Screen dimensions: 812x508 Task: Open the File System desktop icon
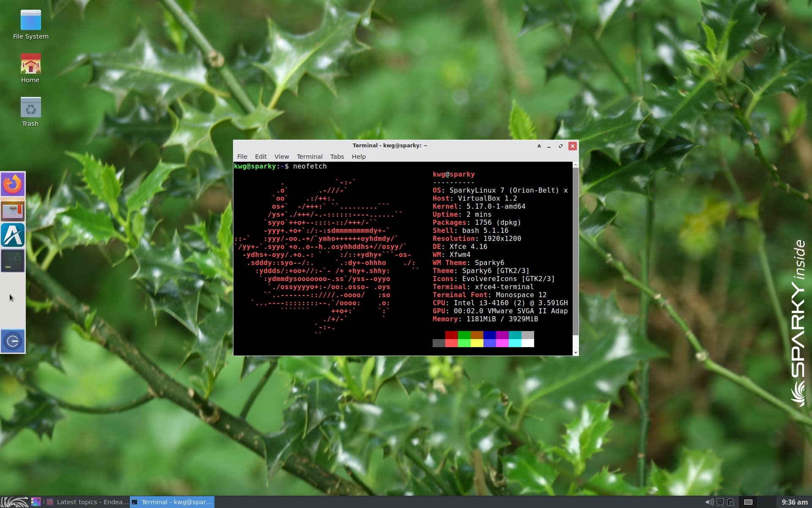point(30,25)
